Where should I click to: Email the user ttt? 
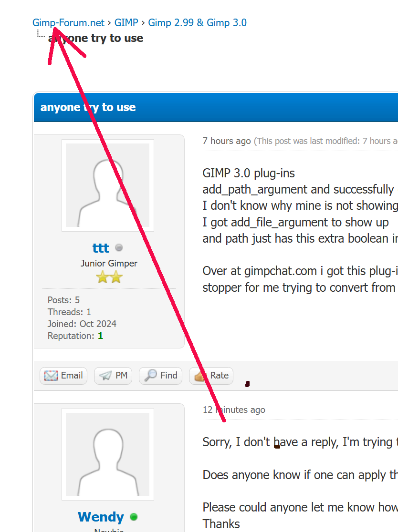tap(63, 376)
